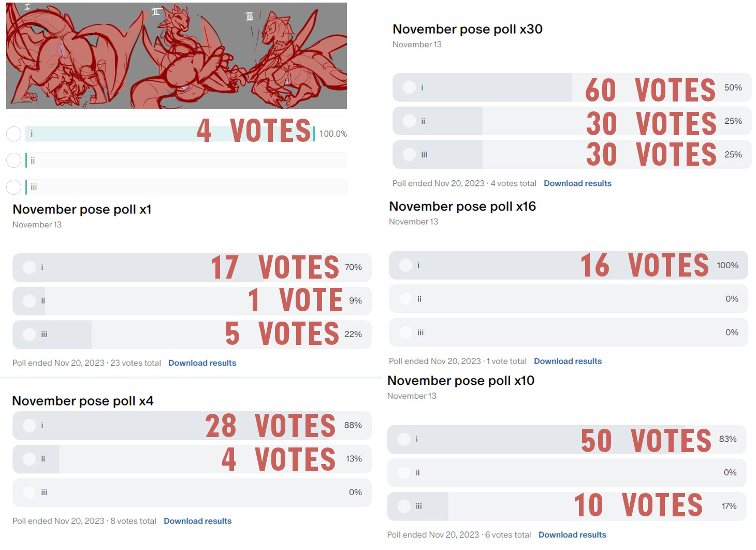Download results for poll x10
The height and width of the screenshot is (550, 756).
coord(572,534)
